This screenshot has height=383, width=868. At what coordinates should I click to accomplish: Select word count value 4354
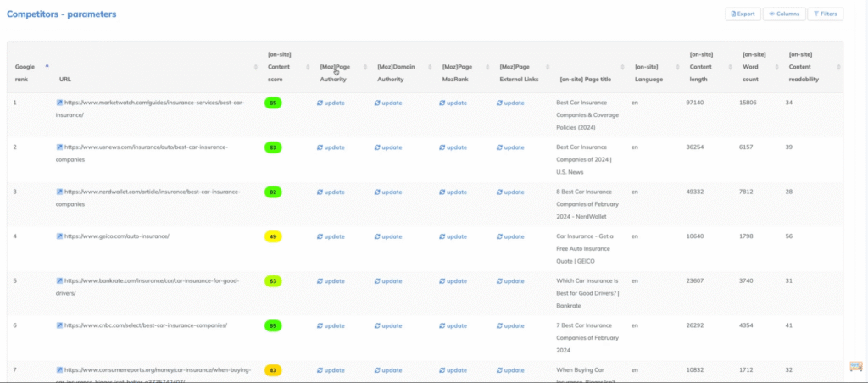[x=748, y=325]
